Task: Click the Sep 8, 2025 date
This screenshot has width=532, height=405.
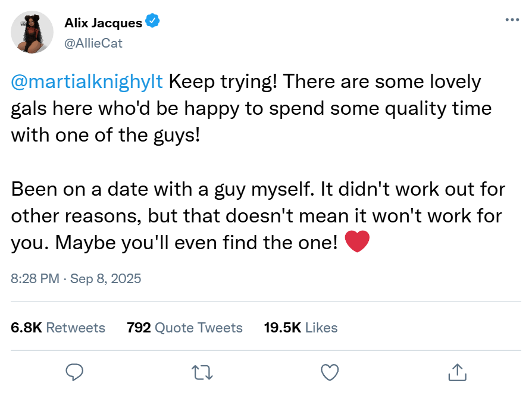Action: point(106,278)
